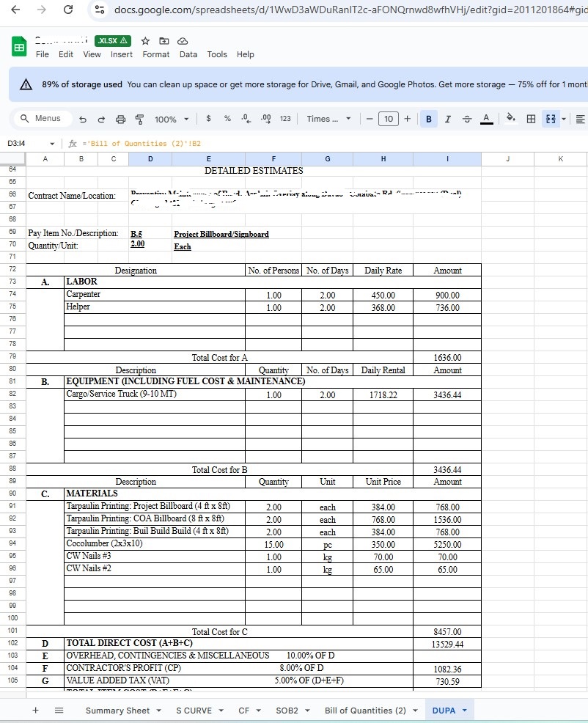
Task: Open the SOB2 tab options arrow
Action: coord(307,711)
